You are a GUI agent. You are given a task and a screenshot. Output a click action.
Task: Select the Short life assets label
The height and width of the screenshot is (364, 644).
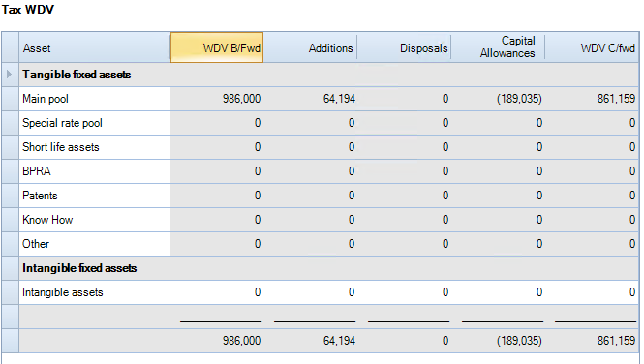pos(61,147)
